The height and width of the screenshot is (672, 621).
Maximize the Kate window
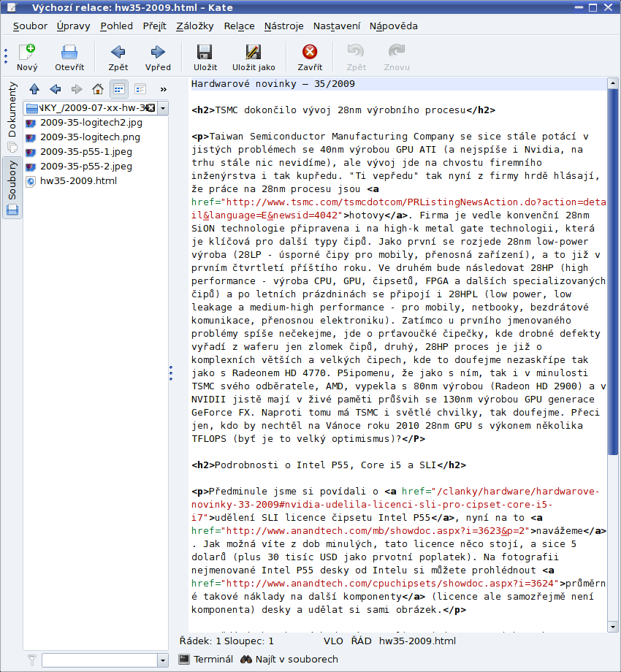click(593, 7)
